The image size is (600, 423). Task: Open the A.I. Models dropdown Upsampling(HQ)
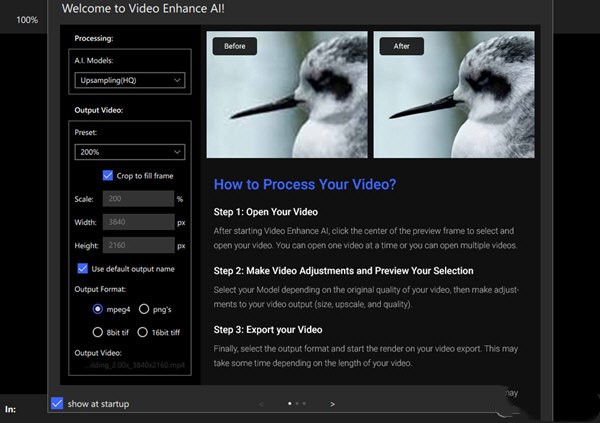[x=130, y=80]
